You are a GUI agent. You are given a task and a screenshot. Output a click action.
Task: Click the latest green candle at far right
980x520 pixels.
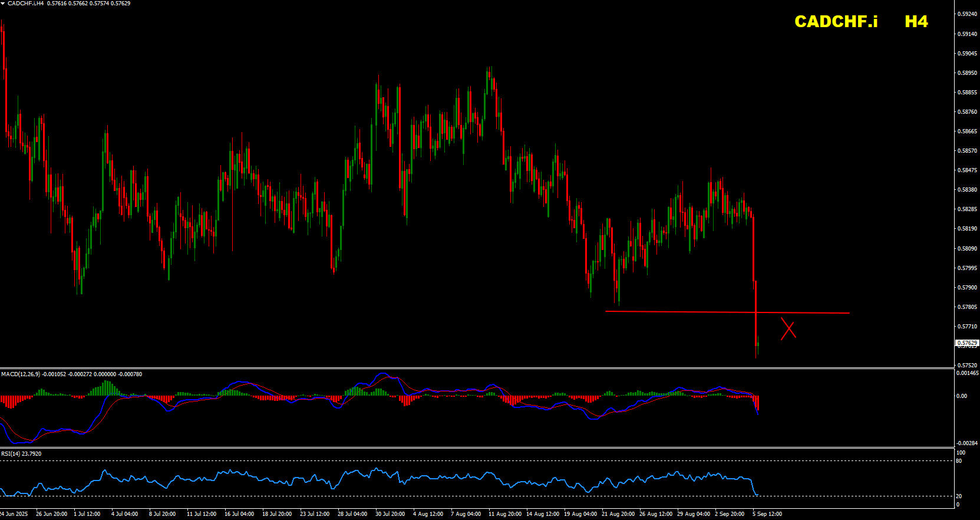758,343
